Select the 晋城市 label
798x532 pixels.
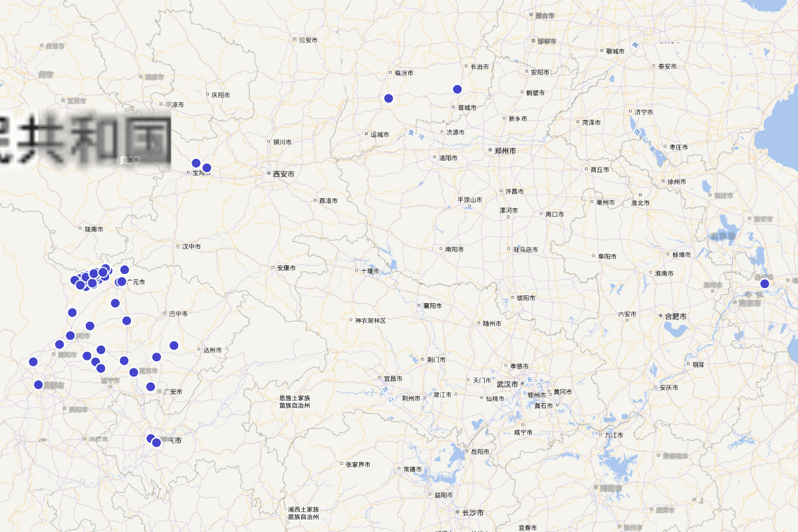click(467, 107)
